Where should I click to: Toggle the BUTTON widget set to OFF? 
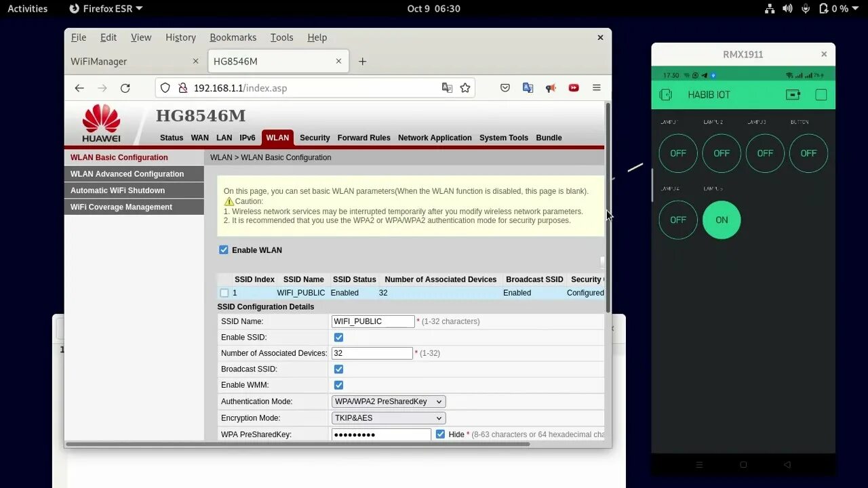(x=808, y=153)
